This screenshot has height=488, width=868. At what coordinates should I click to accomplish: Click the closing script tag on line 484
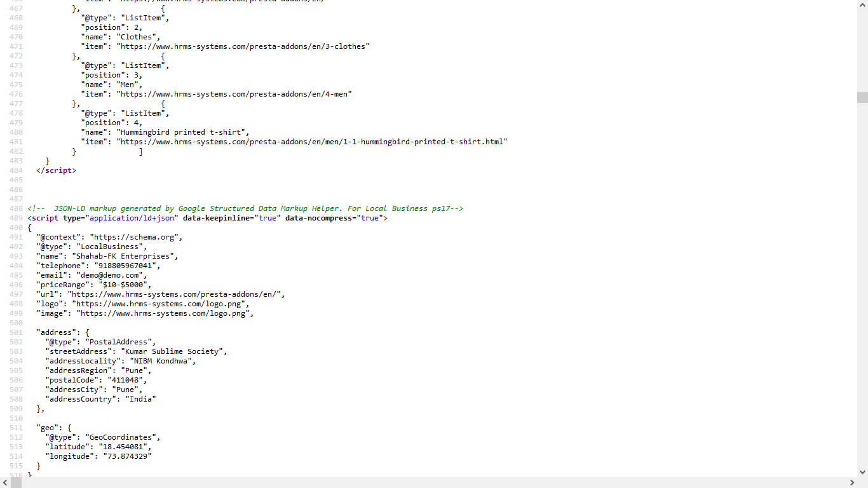click(56, 170)
